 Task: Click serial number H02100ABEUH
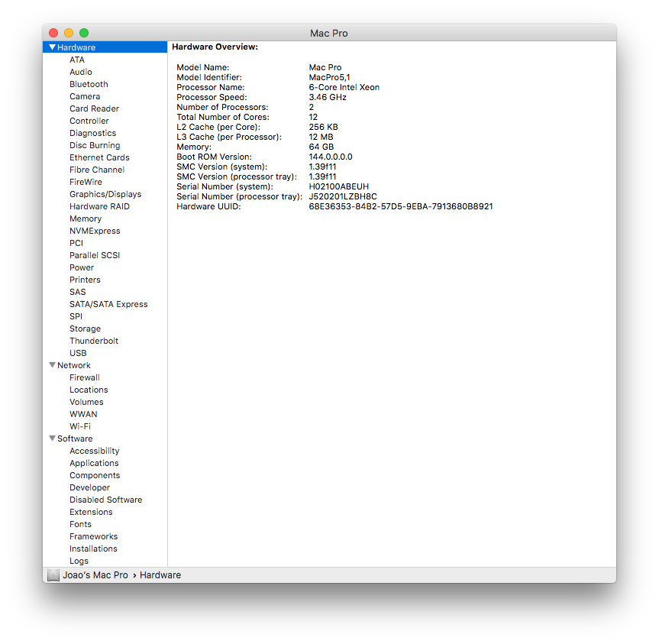point(338,186)
